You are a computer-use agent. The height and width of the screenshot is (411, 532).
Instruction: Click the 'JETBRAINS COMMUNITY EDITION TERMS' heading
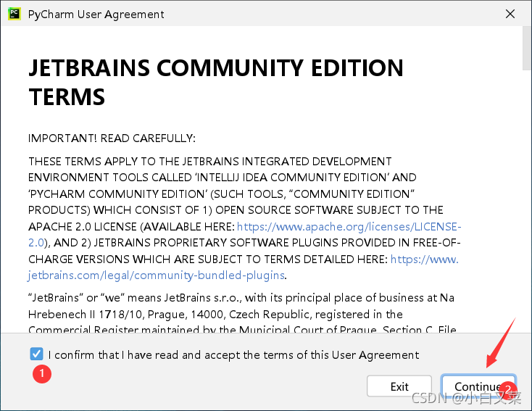coord(216,82)
